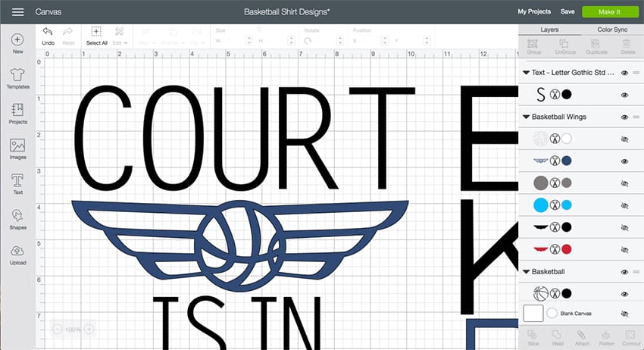Click the Contour tool
This screenshot has width=644, height=350.
[631, 338]
